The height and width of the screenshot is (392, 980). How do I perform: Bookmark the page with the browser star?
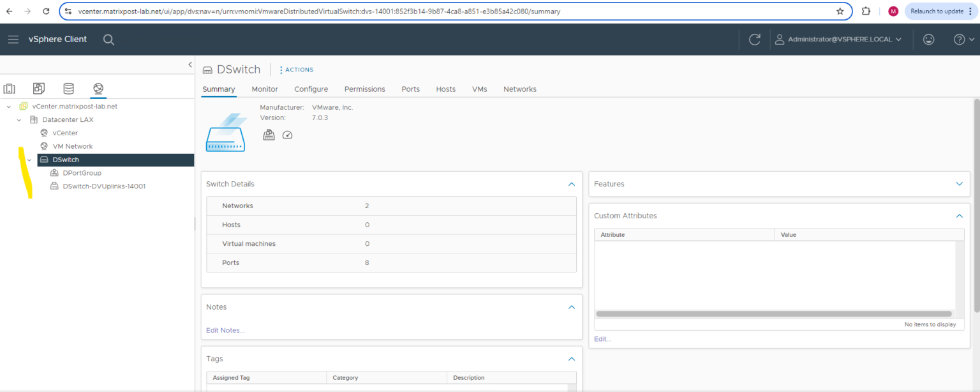pos(840,11)
